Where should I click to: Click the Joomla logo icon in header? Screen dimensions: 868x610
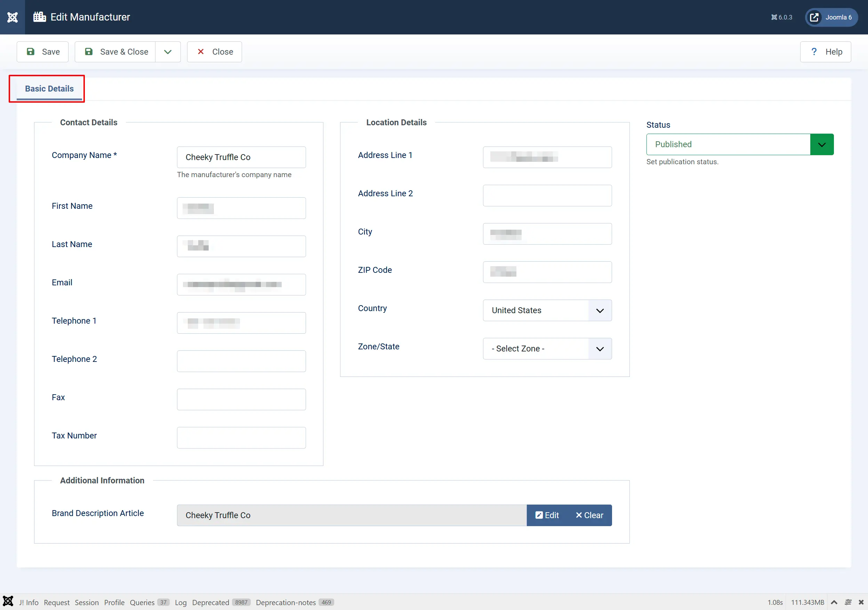pyautogui.click(x=13, y=17)
